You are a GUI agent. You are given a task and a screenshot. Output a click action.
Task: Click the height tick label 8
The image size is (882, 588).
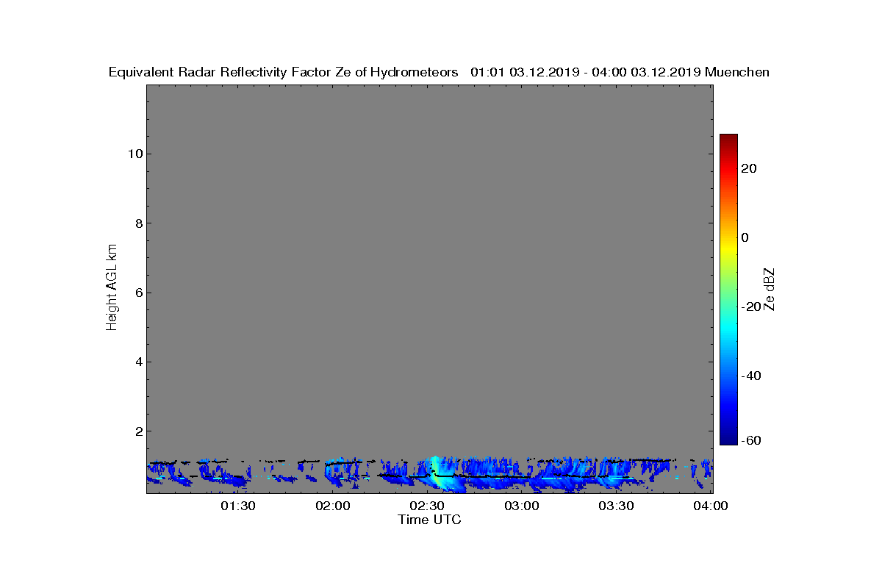[x=137, y=223]
